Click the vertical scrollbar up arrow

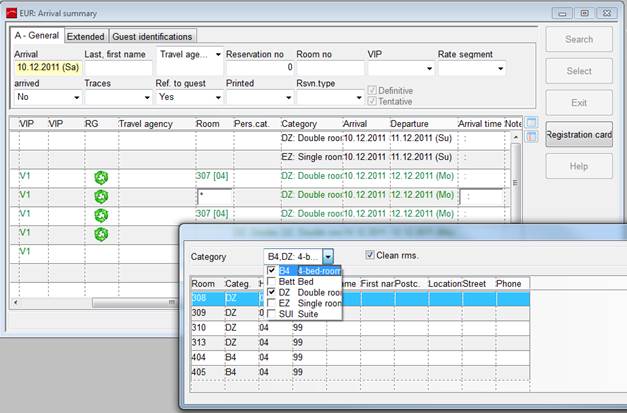click(x=515, y=137)
